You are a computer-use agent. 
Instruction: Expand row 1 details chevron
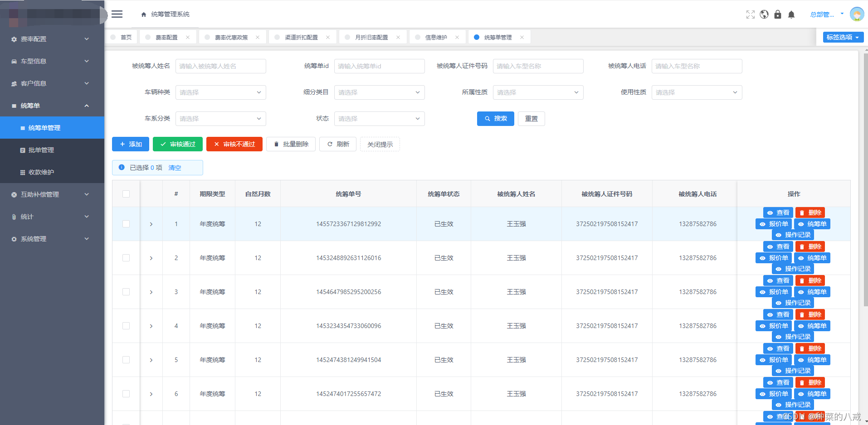coord(151,224)
